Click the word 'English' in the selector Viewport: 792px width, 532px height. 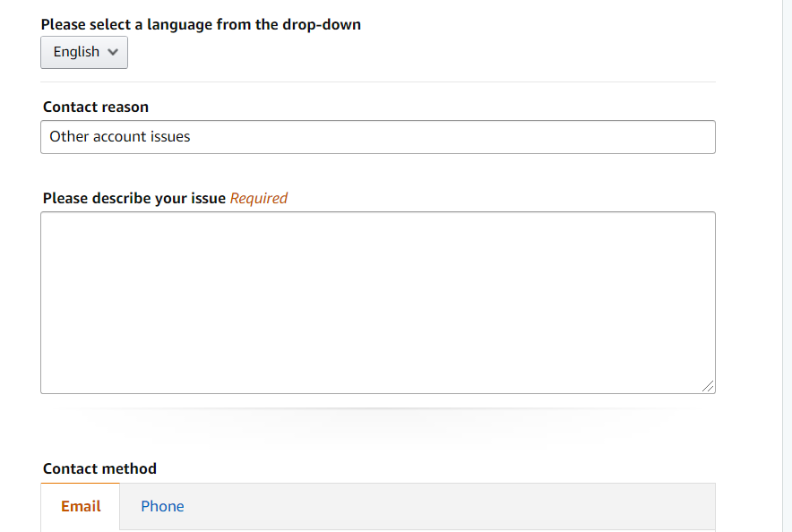[76, 52]
